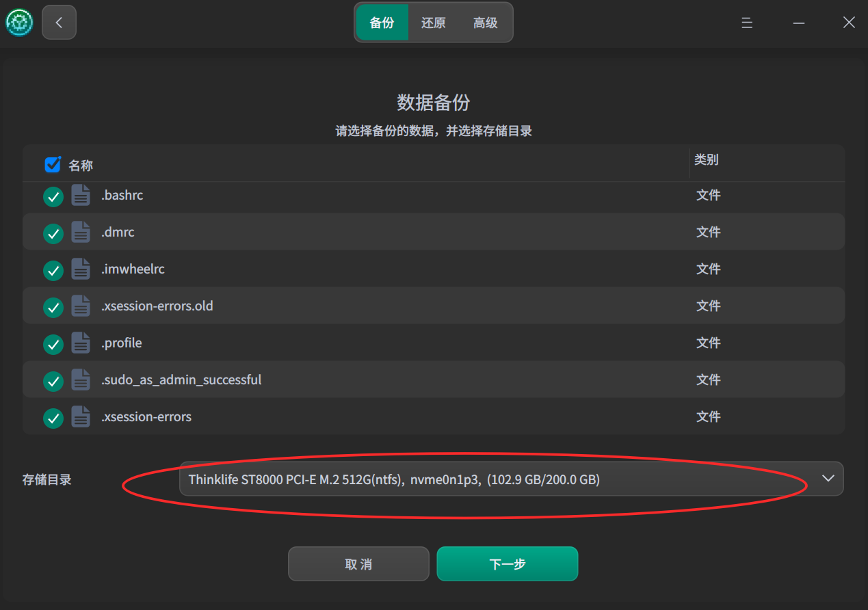
Task: Switch to the 还原 tab
Action: [434, 23]
